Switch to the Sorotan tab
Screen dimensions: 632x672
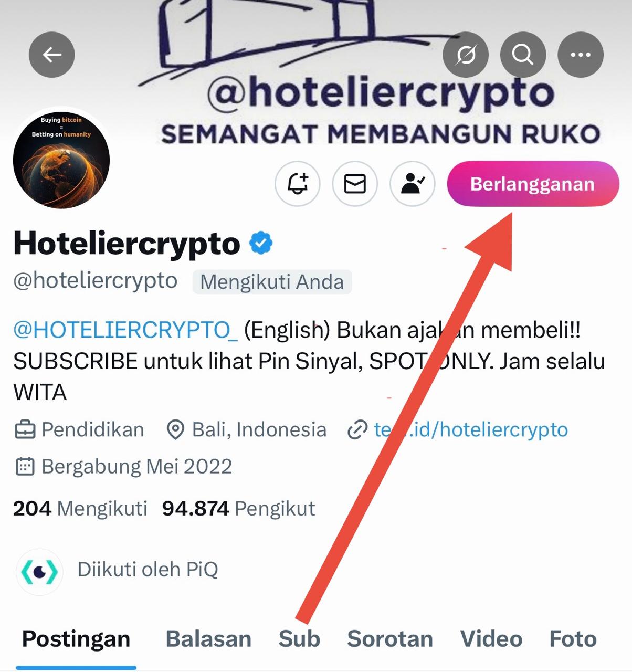click(390, 639)
